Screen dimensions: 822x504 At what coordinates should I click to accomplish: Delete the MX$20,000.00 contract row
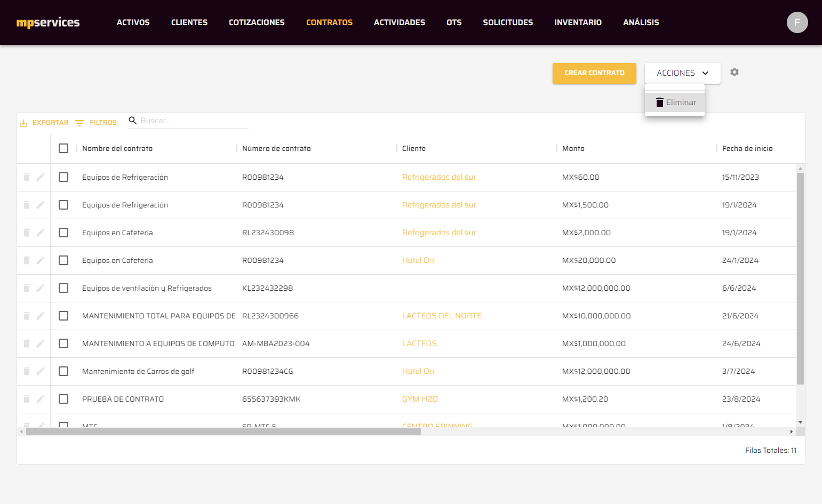27,260
